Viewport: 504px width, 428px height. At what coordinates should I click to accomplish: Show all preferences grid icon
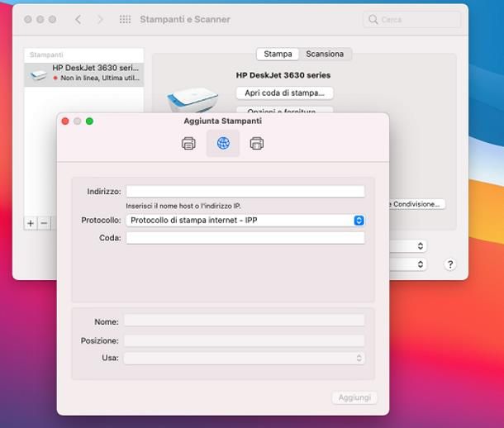coord(125,20)
